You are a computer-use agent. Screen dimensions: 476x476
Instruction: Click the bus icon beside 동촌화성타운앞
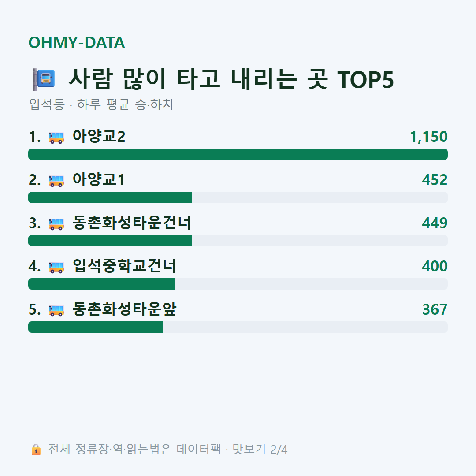56,310
